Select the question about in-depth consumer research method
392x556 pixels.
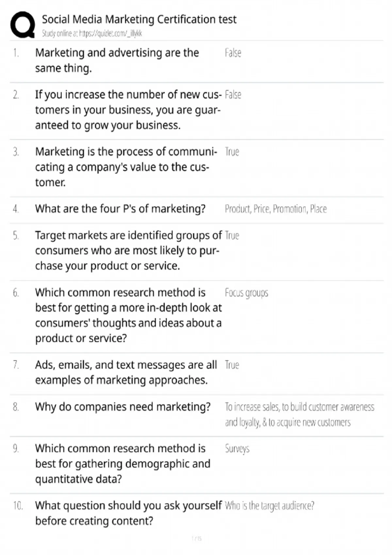coord(128,315)
